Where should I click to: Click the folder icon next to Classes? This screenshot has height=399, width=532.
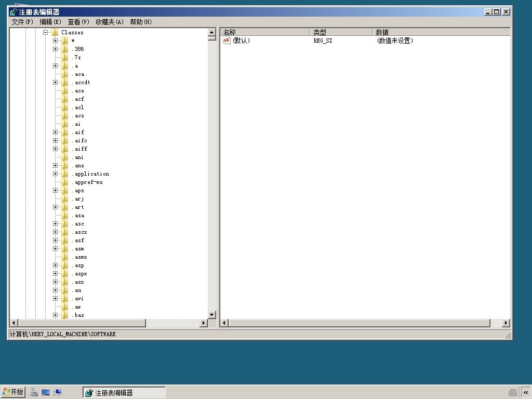(x=55, y=32)
